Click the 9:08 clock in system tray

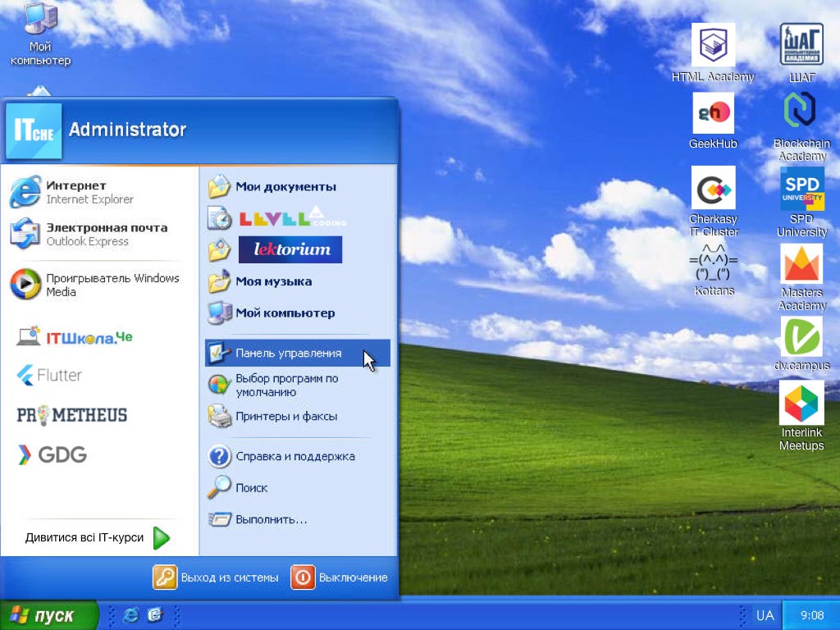(812, 615)
